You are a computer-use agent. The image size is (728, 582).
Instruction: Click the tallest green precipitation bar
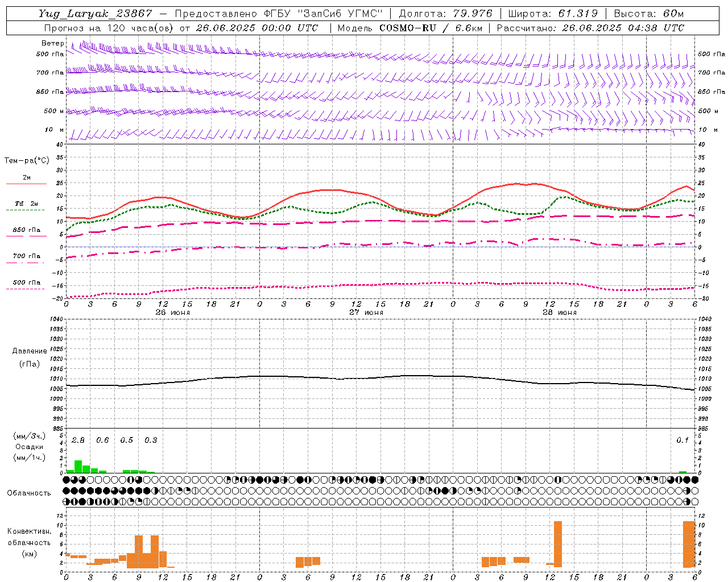pos(78,467)
